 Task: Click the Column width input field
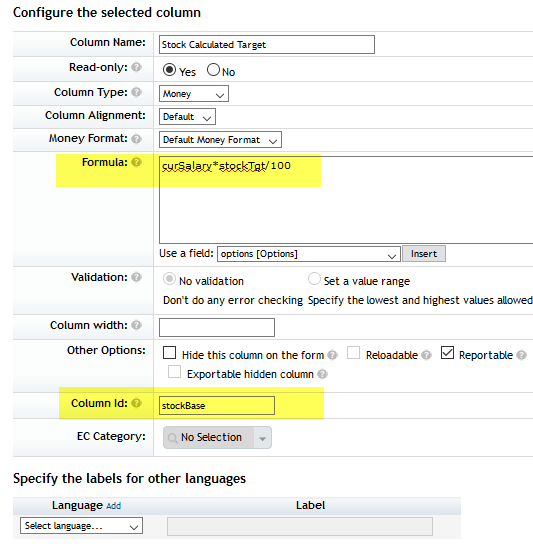217,327
